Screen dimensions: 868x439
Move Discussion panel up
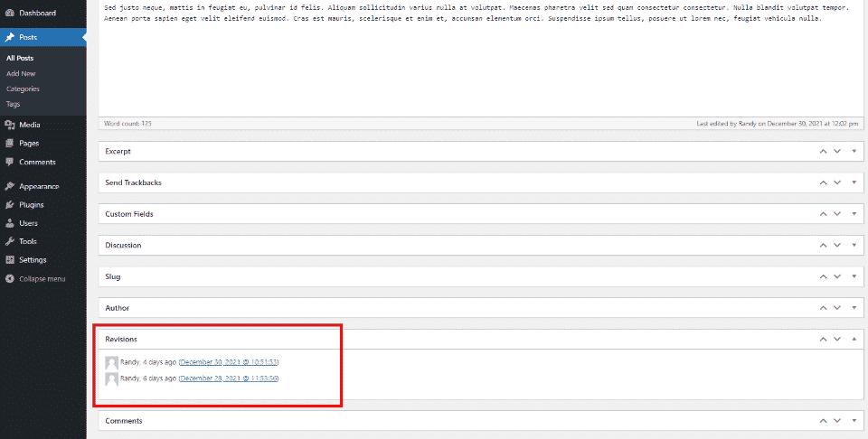click(x=823, y=246)
